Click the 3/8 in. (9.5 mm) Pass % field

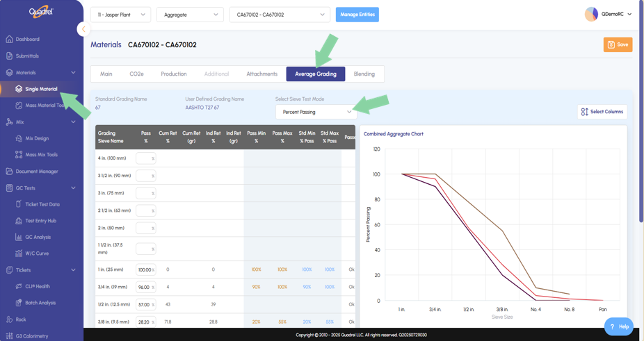click(146, 322)
